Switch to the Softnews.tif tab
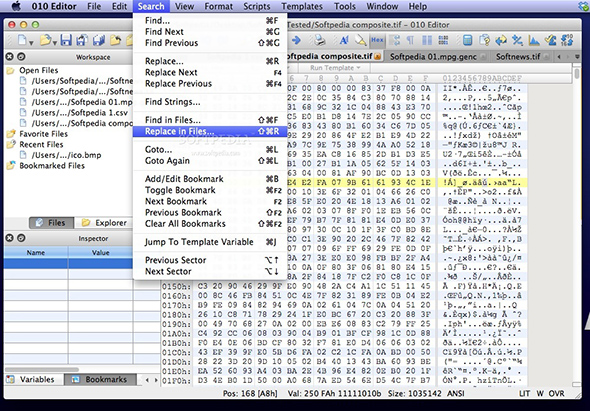Screen dimensions: 590x411 (x=518, y=56)
